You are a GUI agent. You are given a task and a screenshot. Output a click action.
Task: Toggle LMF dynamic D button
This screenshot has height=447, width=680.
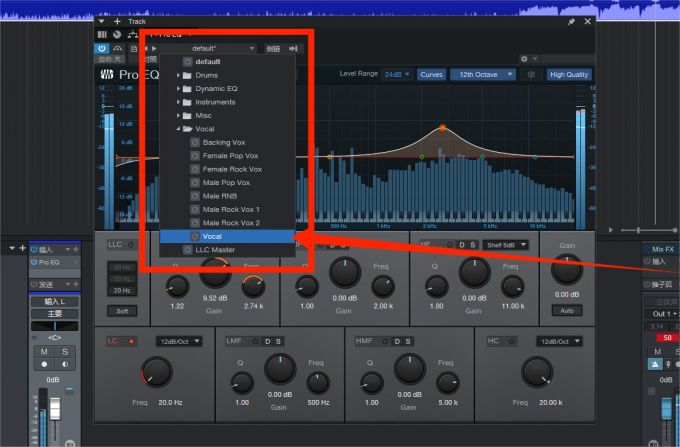(x=268, y=342)
